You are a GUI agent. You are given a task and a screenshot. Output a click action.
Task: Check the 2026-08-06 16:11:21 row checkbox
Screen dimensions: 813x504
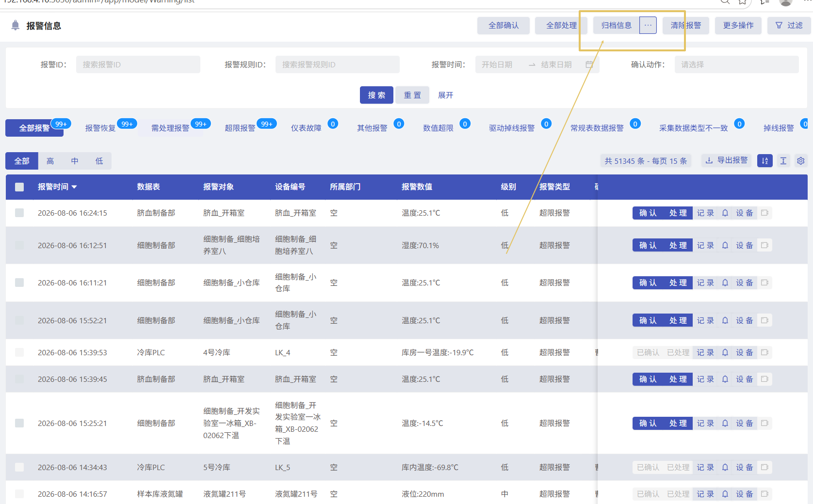click(19, 283)
